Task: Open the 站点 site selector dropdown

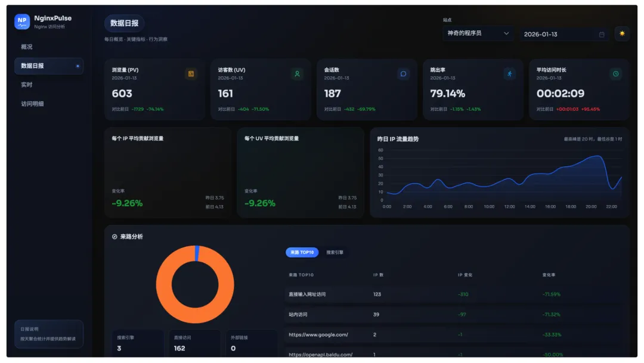Action: point(478,34)
